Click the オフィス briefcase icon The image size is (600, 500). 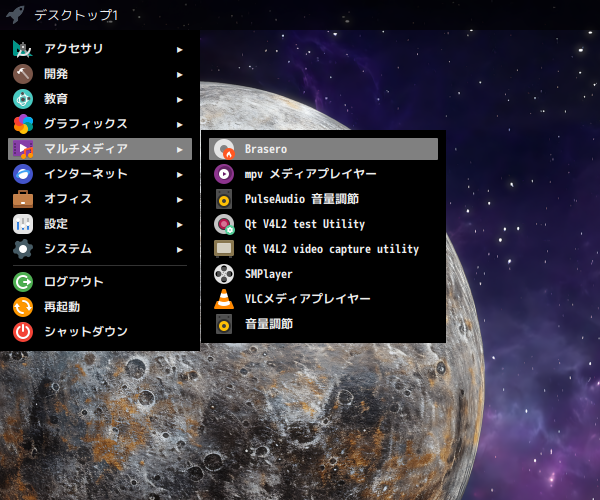23,199
